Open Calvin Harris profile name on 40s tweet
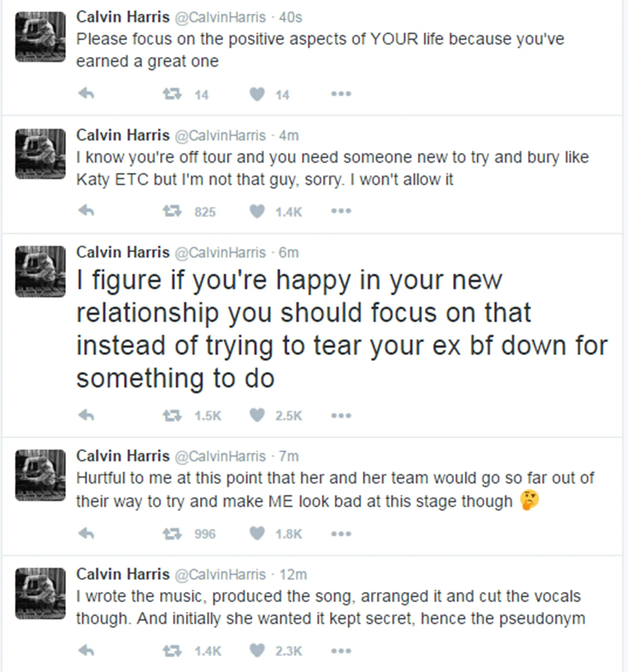628x672 pixels. coord(123,17)
